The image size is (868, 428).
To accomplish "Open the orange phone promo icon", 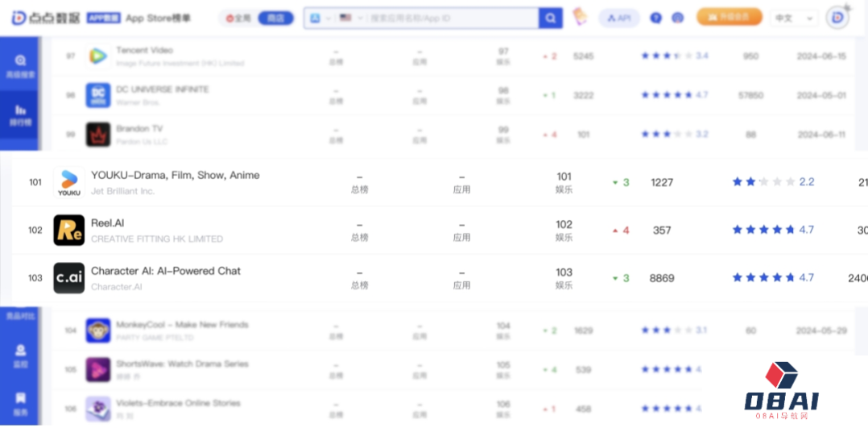I will (x=580, y=17).
